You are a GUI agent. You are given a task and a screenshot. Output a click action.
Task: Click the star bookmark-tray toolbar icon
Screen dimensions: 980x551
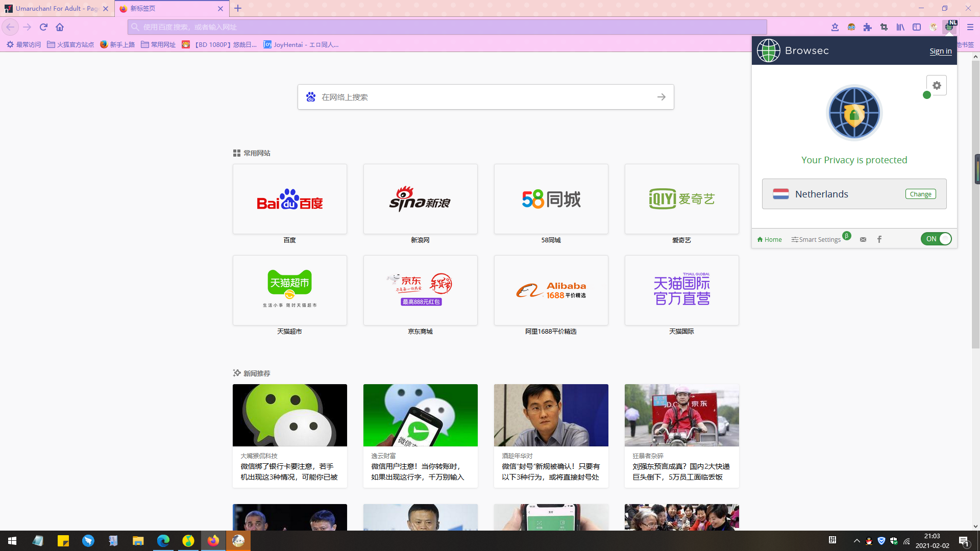(x=835, y=27)
